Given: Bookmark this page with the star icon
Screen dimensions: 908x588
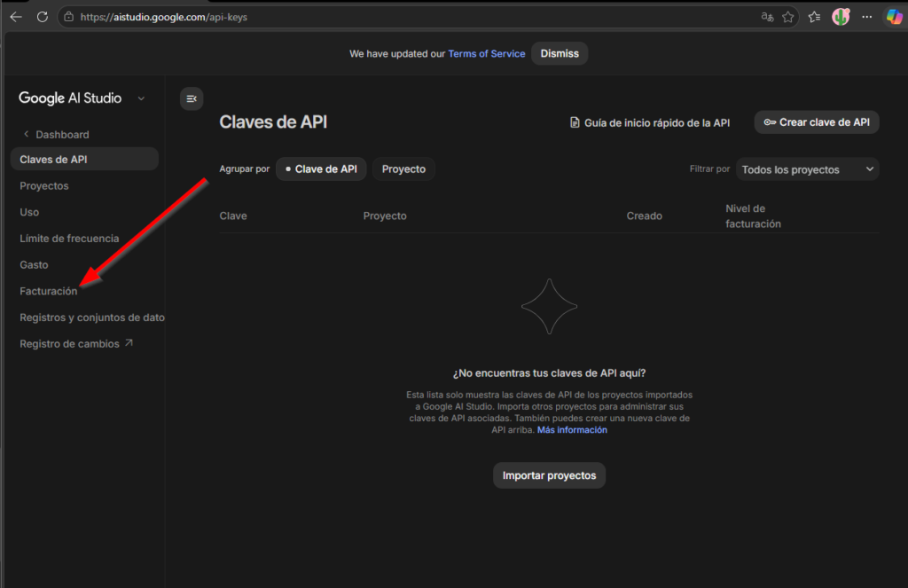Looking at the screenshot, I should point(787,17).
